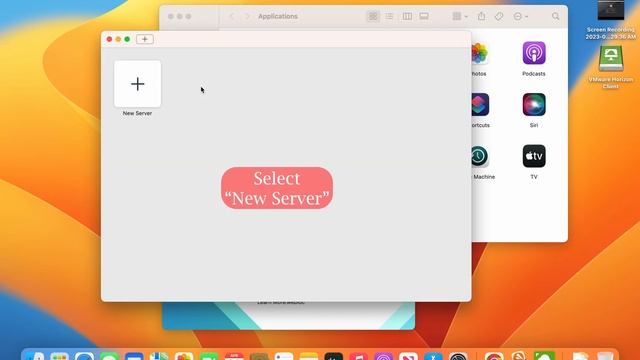
Task: Select the Time Machine app in Finder
Action: (x=479, y=156)
